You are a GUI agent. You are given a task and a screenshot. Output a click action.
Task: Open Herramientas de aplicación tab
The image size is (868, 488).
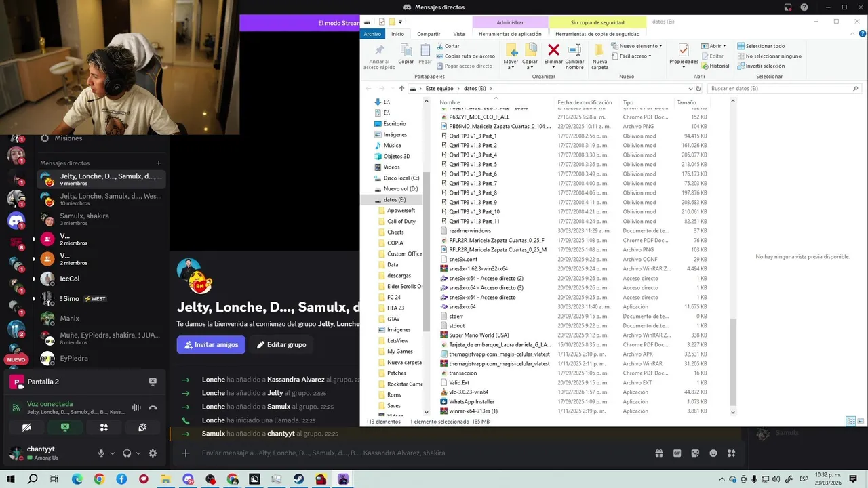(x=510, y=34)
